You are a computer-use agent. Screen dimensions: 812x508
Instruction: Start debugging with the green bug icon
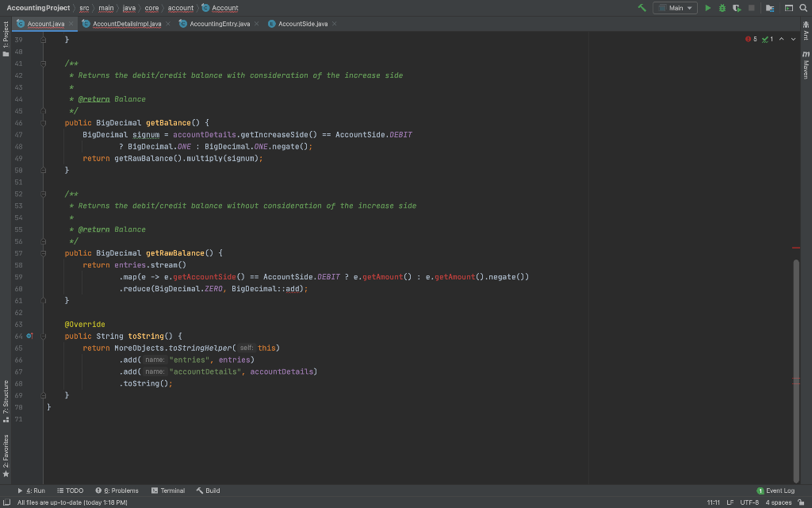coord(722,8)
